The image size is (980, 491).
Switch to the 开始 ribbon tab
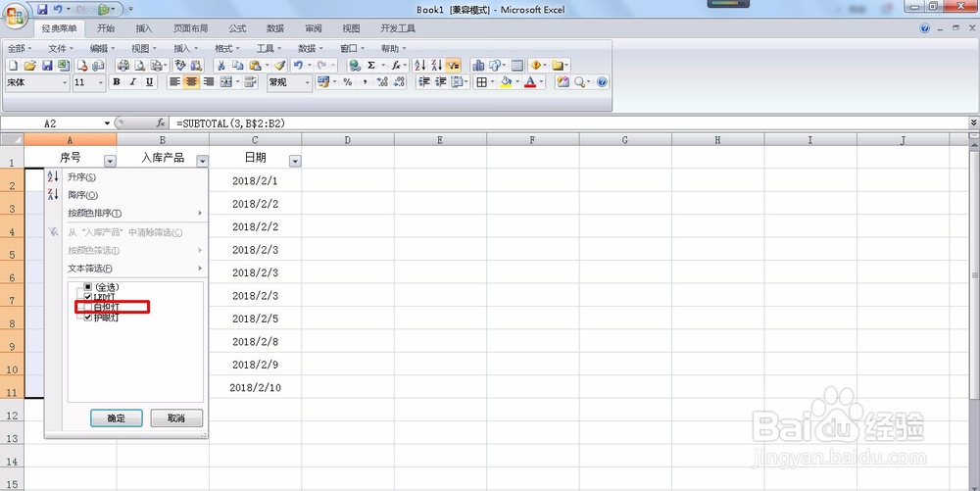(106, 28)
